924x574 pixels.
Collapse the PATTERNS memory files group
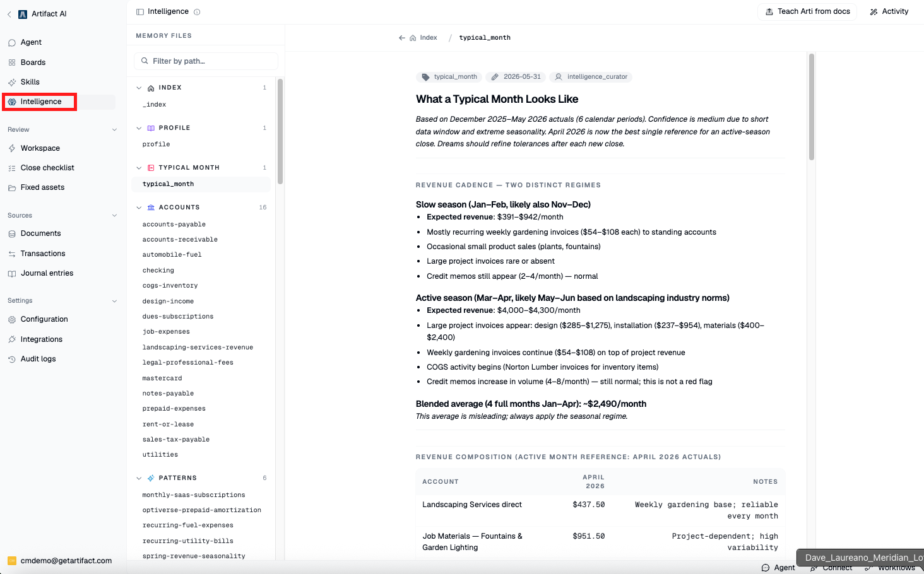(x=139, y=478)
